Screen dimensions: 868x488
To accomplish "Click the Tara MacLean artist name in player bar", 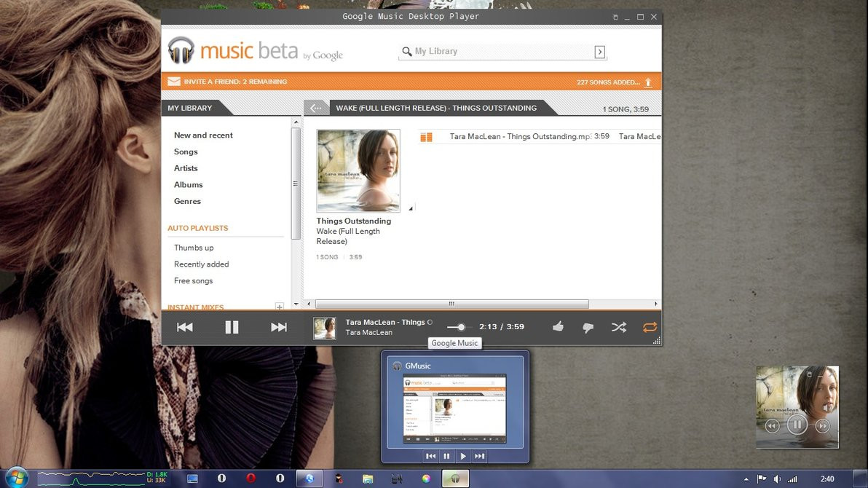I will pos(368,332).
